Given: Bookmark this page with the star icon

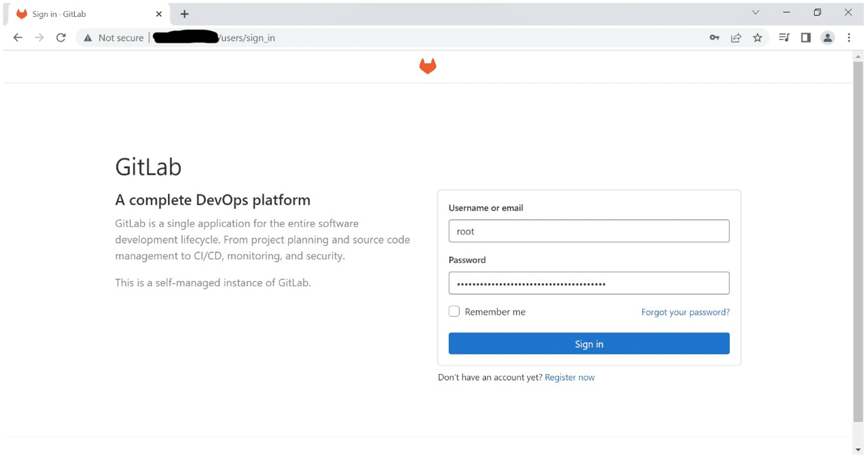Looking at the screenshot, I should (x=757, y=37).
